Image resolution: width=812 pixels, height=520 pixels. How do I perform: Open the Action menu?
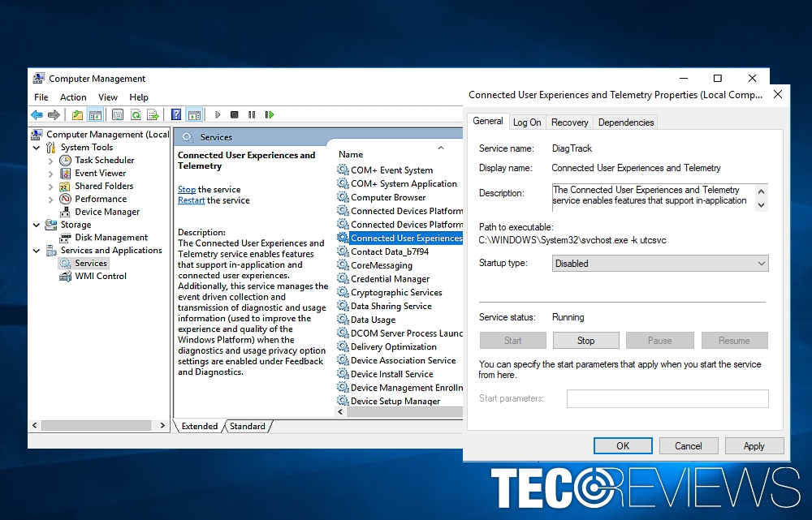(x=73, y=97)
